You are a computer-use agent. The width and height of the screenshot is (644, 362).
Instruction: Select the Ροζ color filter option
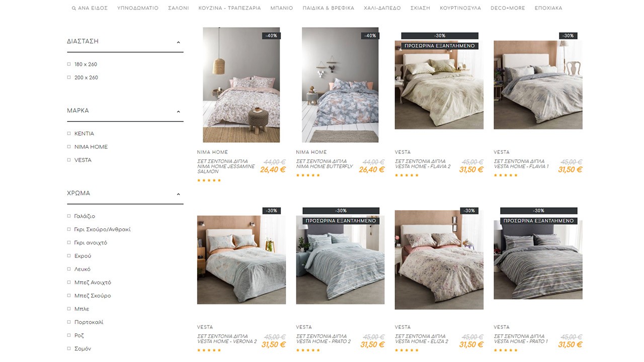[69, 335]
